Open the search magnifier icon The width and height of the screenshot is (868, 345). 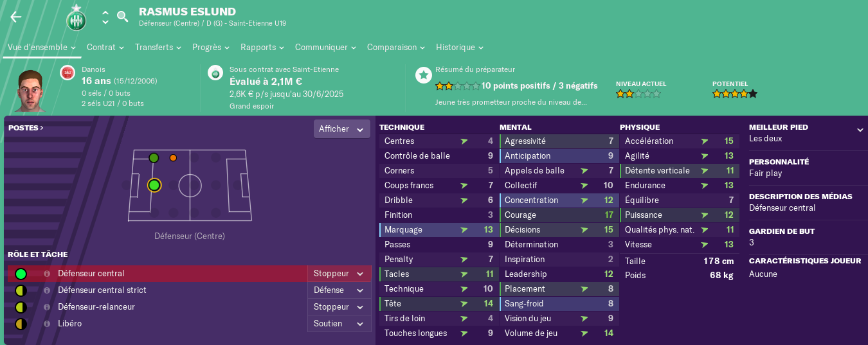click(x=122, y=17)
